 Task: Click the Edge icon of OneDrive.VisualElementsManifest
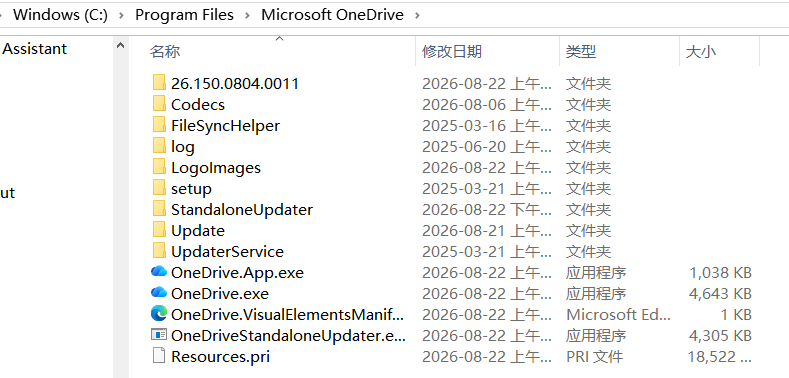tap(159, 314)
